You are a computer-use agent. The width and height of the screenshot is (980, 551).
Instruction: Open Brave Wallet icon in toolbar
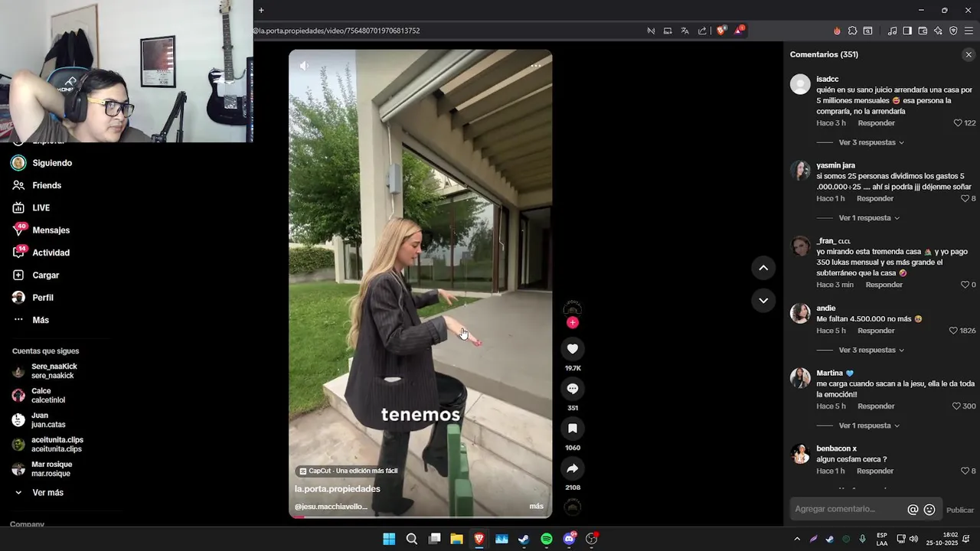click(x=923, y=31)
